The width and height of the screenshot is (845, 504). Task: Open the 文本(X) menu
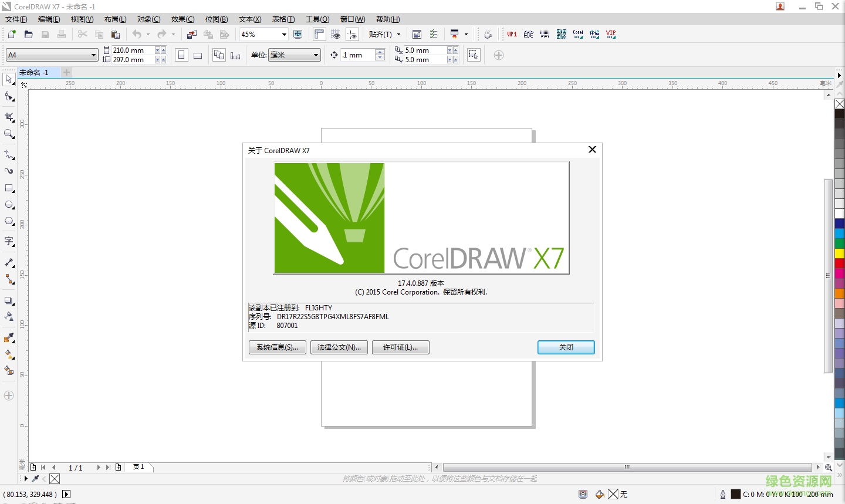pos(249,19)
